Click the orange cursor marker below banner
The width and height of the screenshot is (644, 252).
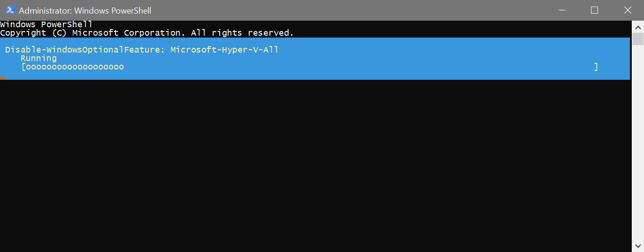3,79
